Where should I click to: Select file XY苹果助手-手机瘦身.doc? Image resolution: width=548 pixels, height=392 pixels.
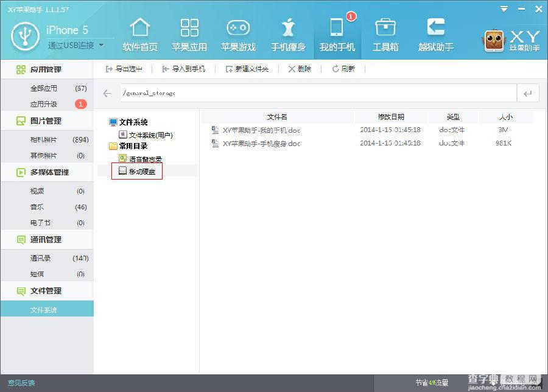[261, 143]
